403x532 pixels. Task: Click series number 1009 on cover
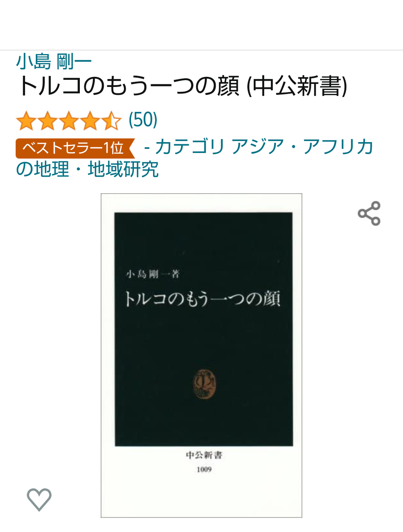click(204, 470)
